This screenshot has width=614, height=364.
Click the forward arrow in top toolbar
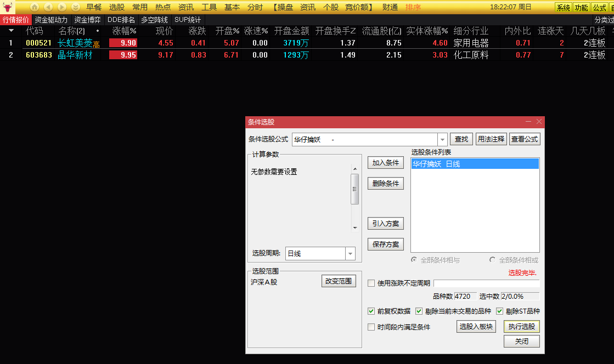point(62,7)
